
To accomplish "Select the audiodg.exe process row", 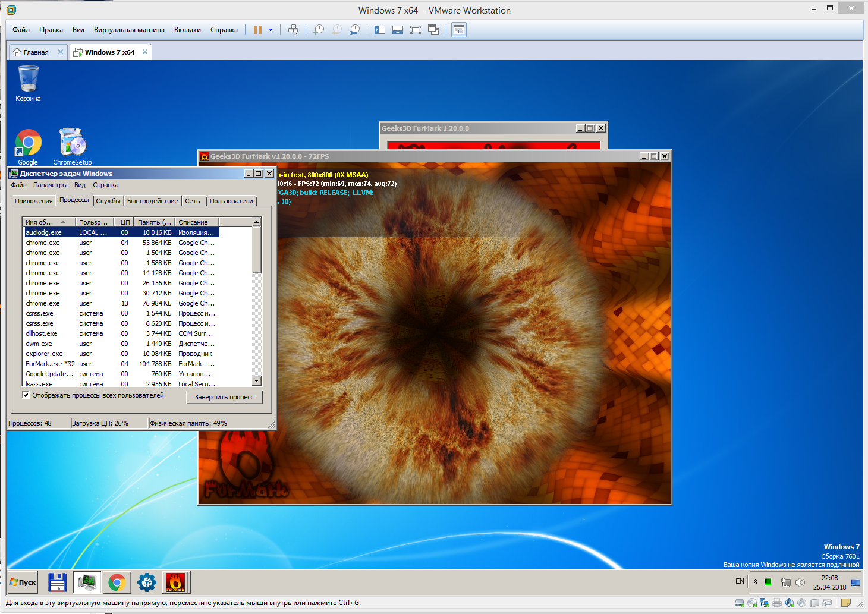I will pyautogui.click(x=121, y=232).
